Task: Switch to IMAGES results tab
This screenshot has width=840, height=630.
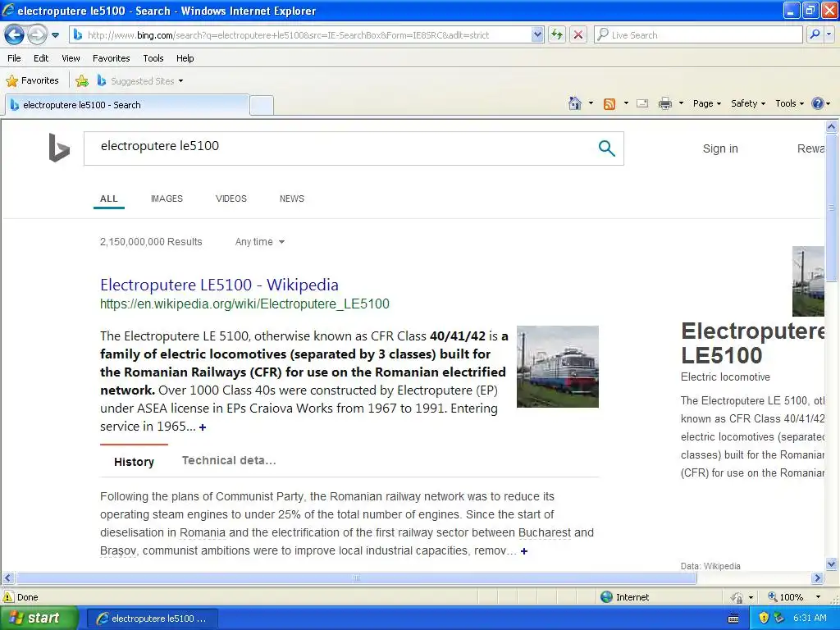Action: tap(167, 199)
